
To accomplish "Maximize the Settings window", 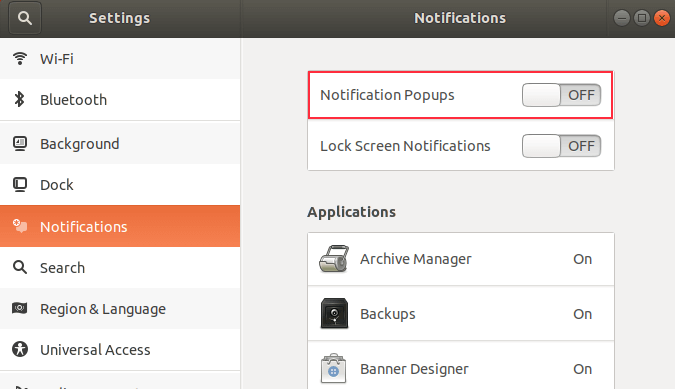I will click(x=642, y=18).
